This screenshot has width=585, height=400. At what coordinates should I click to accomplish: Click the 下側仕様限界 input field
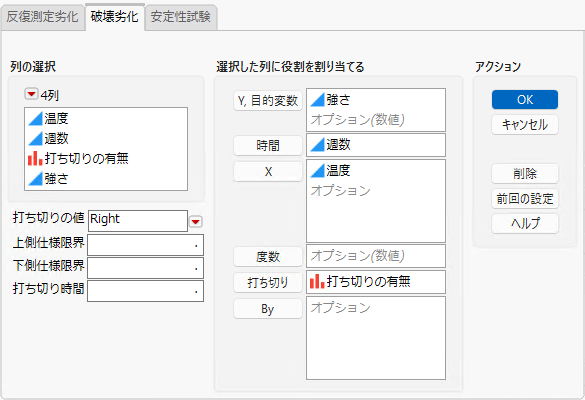point(146,268)
